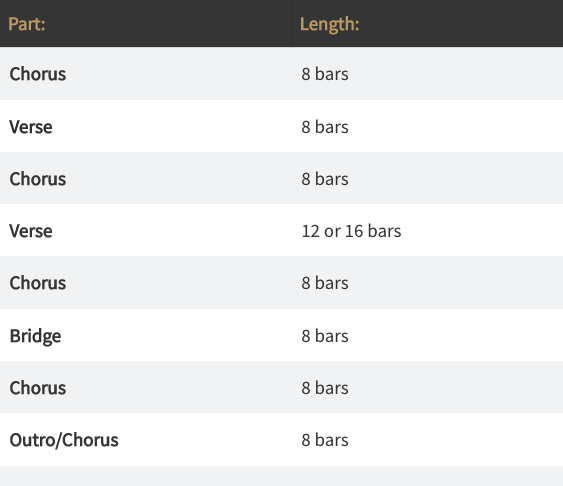Select the "12 or 16 bars" cell
The width and height of the screenshot is (563, 486).
[351, 231]
